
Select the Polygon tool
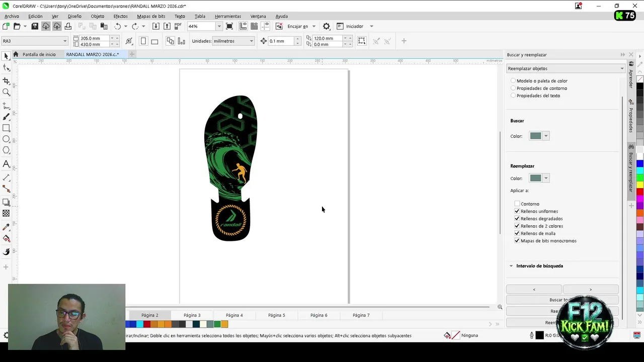6,150
